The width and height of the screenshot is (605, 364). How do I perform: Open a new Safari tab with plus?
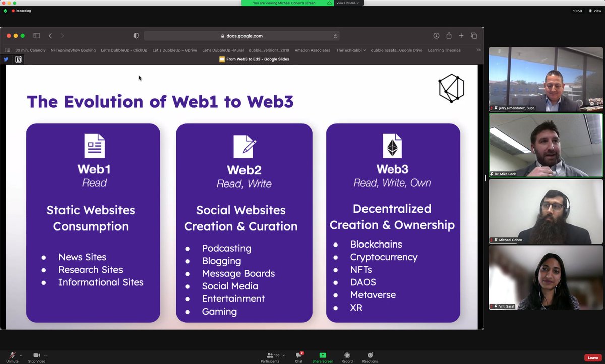tap(461, 36)
